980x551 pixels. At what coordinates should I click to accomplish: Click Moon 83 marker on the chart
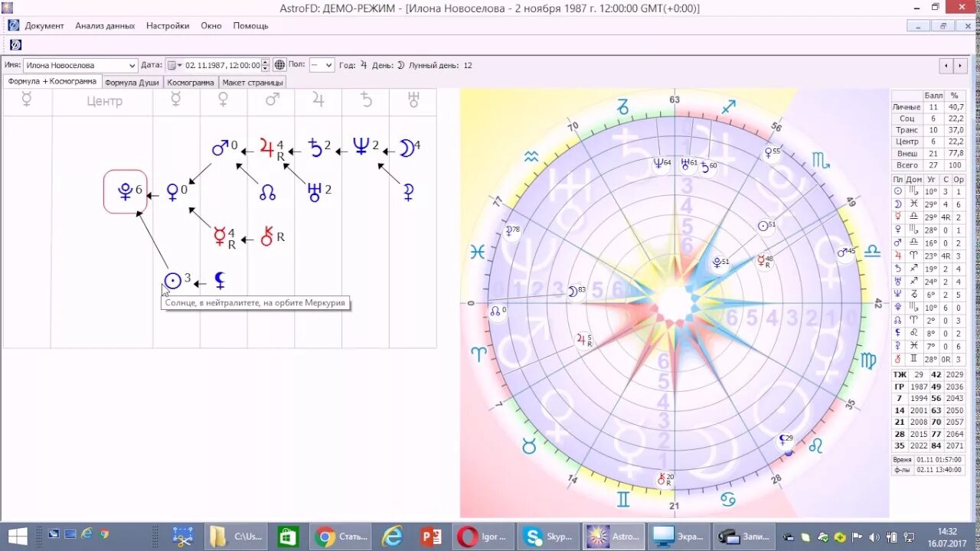pos(576,291)
